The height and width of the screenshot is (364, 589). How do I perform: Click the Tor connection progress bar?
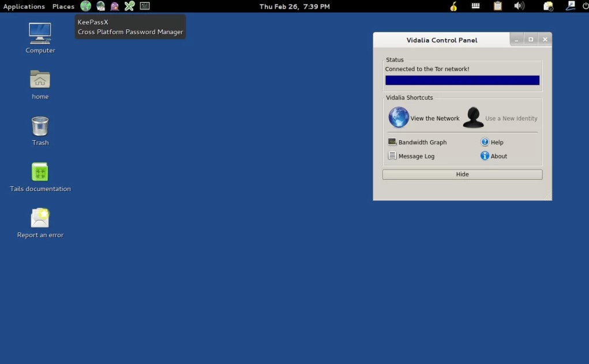point(463,80)
